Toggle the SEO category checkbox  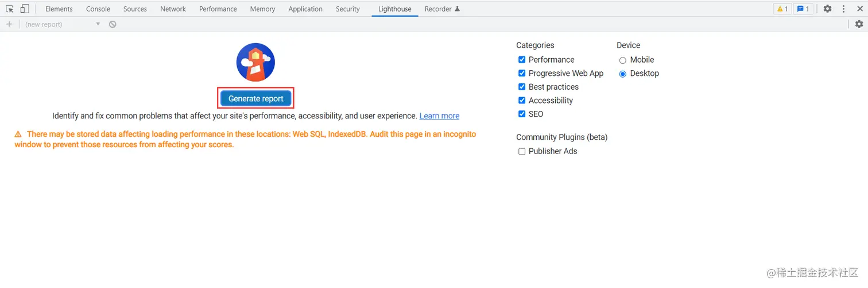(522, 114)
